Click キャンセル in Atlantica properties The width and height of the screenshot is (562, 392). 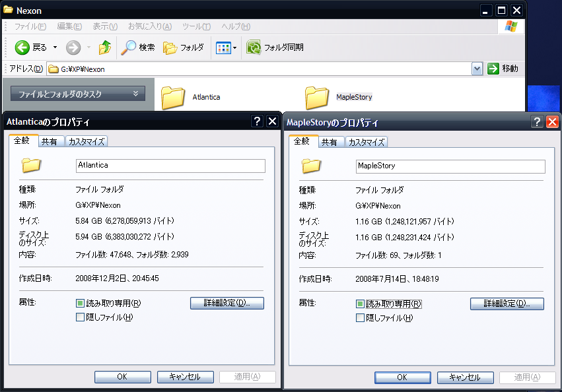186,377
